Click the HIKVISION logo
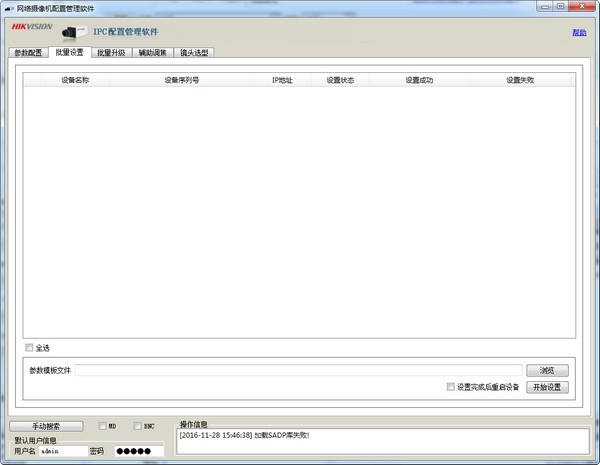This screenshot has height=465, width=600. (32, 26)
